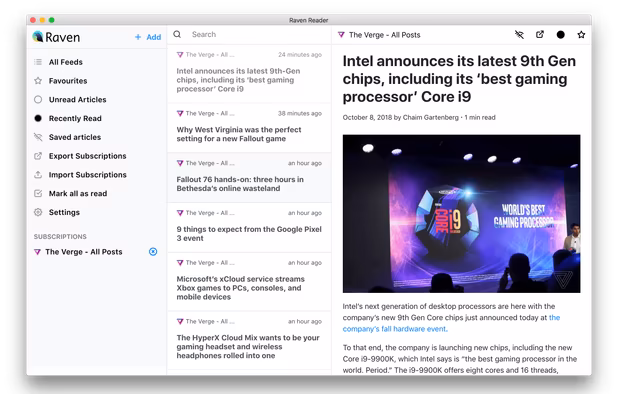Open Fallout 76 hands-on article

249,178
